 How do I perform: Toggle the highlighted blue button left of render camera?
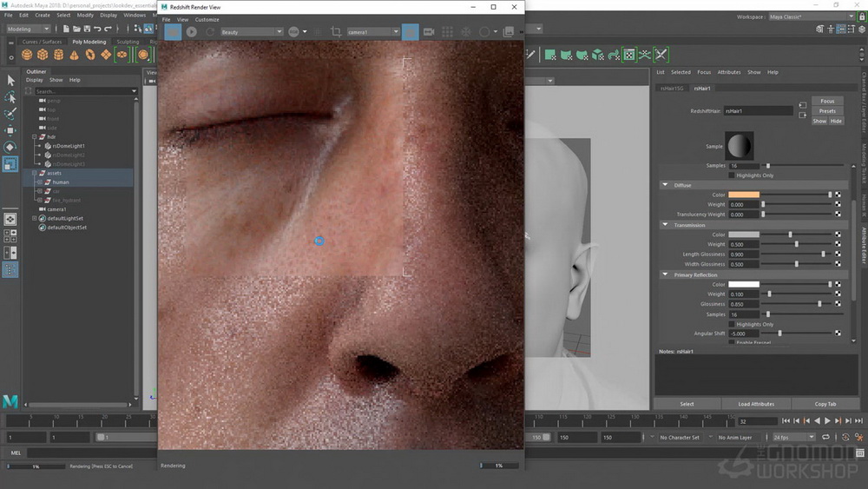tap(411, 32)
